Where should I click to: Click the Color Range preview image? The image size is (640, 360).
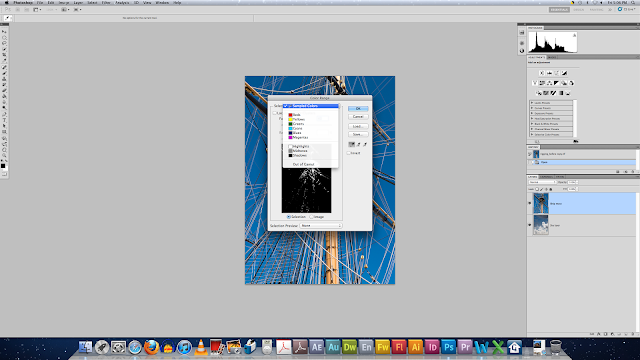[x=306, y=190]
